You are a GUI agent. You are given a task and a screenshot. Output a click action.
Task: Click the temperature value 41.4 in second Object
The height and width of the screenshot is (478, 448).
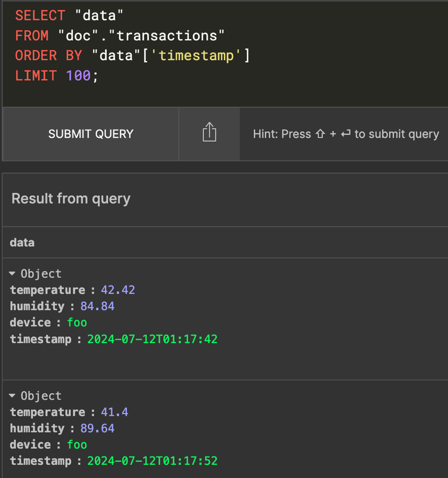click(114, 412)
